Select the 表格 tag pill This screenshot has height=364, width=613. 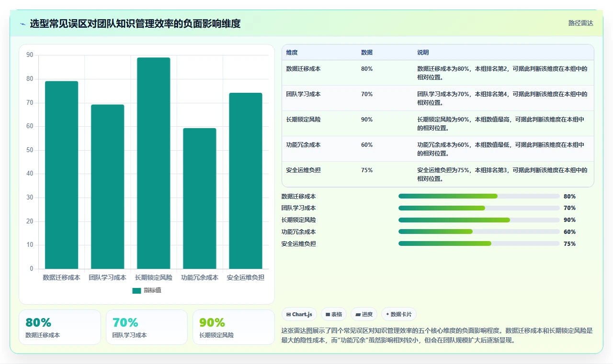point(334,314)
